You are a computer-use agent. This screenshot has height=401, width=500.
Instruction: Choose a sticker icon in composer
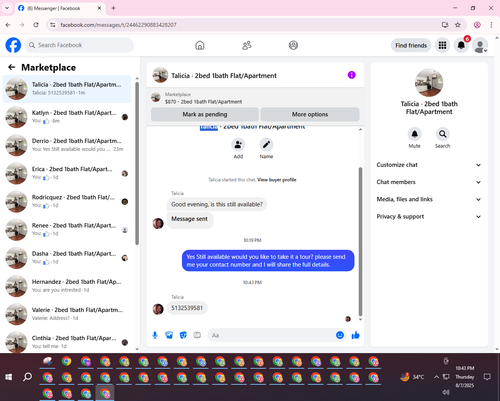point(183,335)
